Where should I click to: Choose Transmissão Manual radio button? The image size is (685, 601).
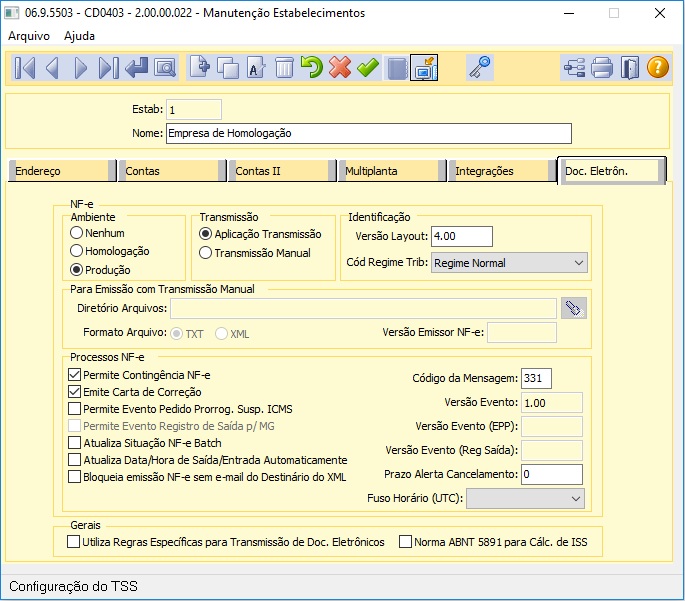(x=255, y=253)
